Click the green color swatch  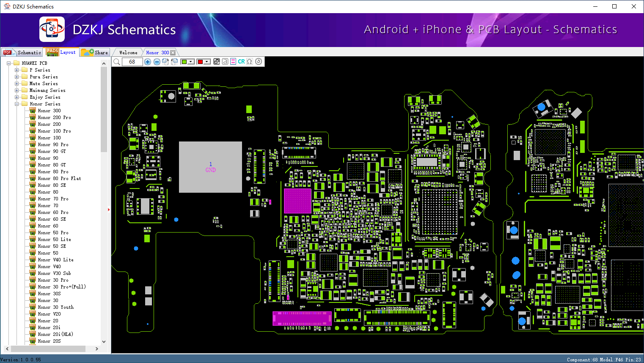click(184, 62)
